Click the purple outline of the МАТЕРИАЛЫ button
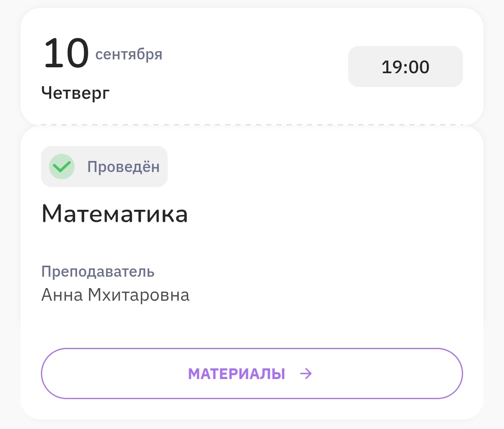The width and height of the screenshot is (504, 429). click(x=252, y=349)
